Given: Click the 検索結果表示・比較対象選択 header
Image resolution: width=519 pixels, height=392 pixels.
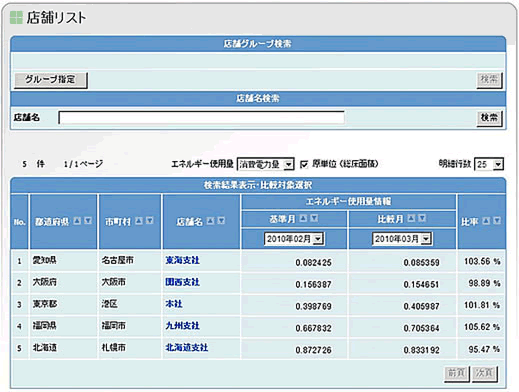Looking at the screenshot, I should (x=258, y=185).
